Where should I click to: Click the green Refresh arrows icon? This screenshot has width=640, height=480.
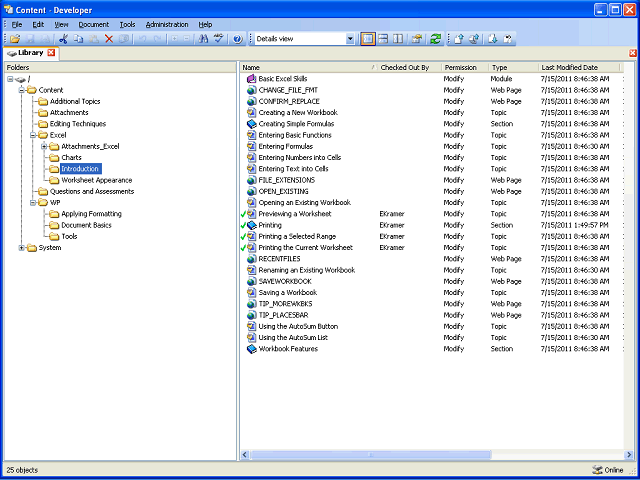coord(436,39)
